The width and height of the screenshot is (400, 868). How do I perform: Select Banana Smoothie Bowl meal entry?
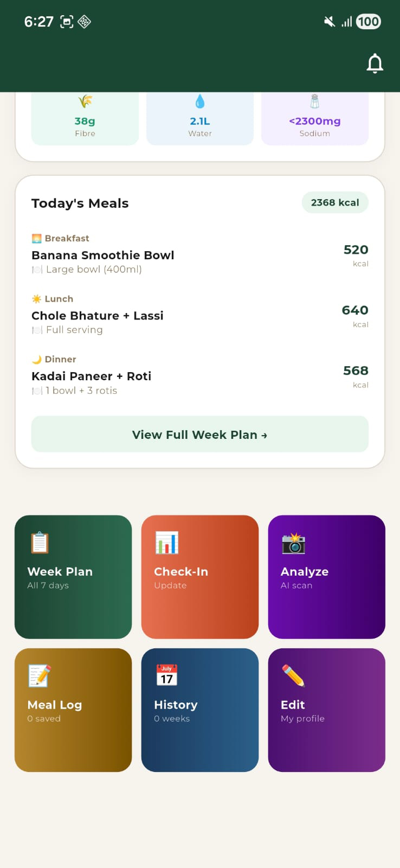[x=102, y=255]
